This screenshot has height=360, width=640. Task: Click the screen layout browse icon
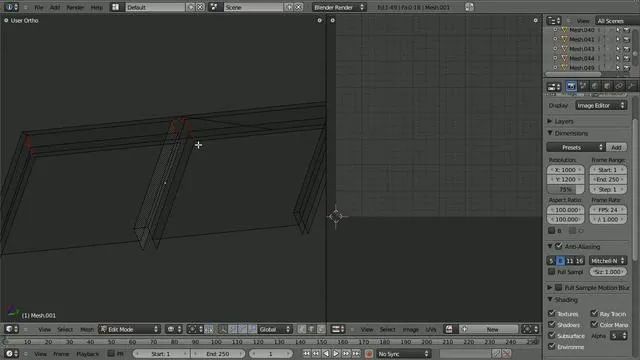point(116,7)
